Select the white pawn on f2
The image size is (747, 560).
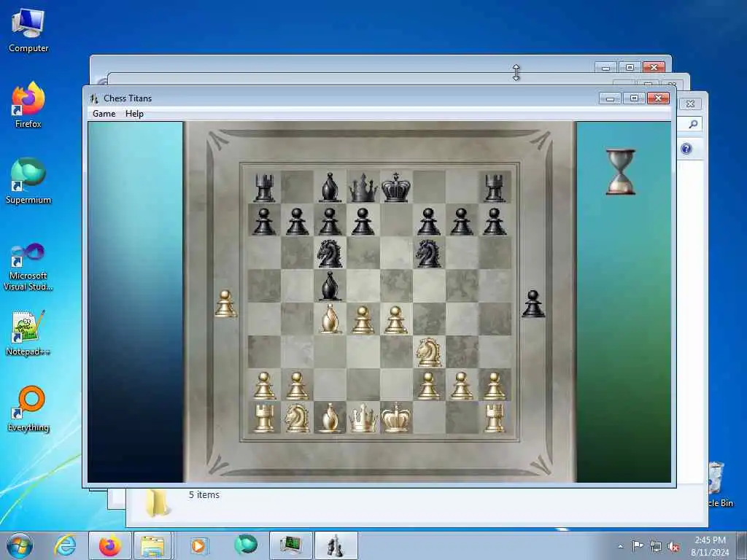[428, 386]
